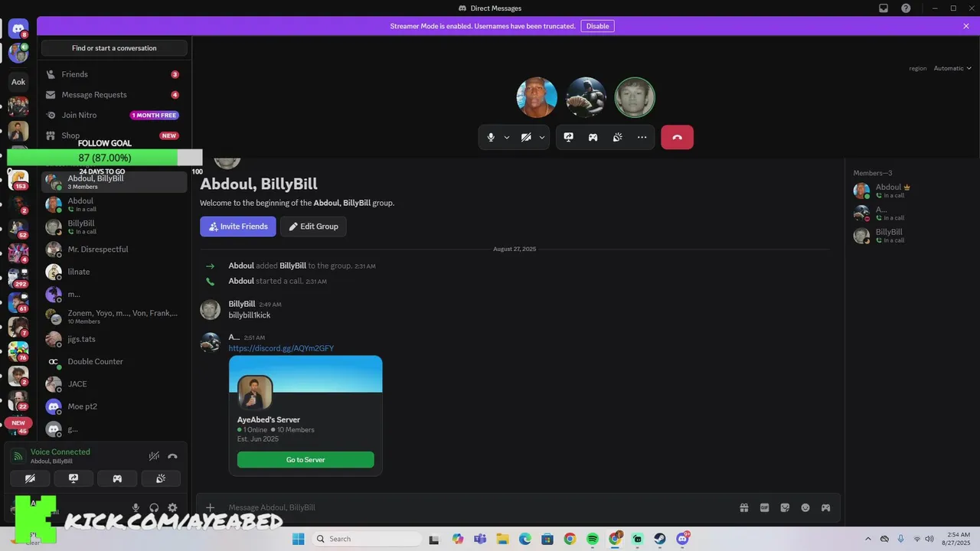Open the Aok server in server rail
Viewport: 980px width, 551px height.
pos(18,82)
